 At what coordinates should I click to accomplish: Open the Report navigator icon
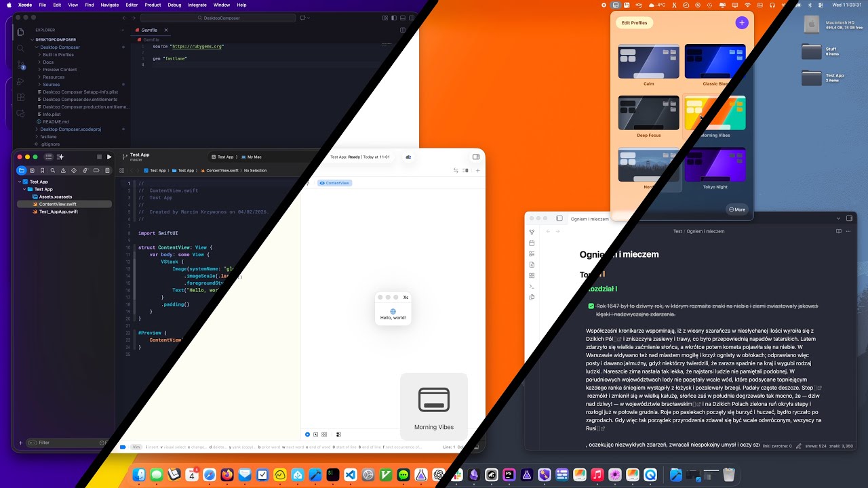(x=107, y=171)
